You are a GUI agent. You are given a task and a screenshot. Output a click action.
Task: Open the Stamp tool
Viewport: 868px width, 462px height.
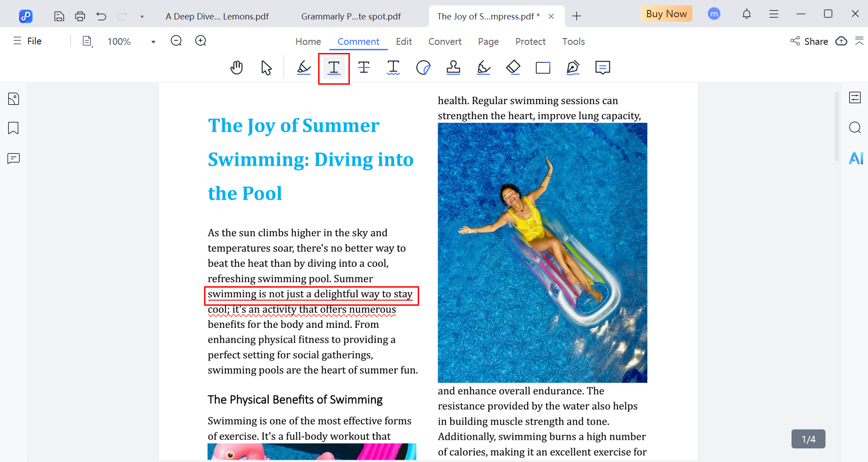click(x=453, y=67)
